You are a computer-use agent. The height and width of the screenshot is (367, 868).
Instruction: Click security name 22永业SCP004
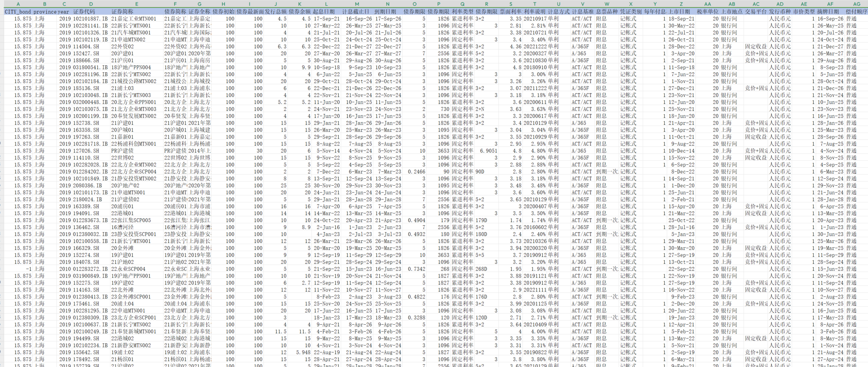pyautogui.click(x=137, y=269)
